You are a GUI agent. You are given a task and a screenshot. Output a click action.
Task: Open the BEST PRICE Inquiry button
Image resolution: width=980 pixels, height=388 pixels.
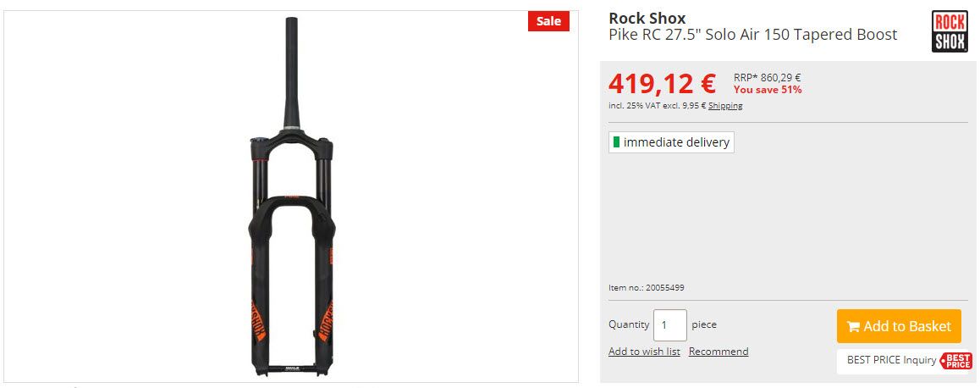point(905,360)
